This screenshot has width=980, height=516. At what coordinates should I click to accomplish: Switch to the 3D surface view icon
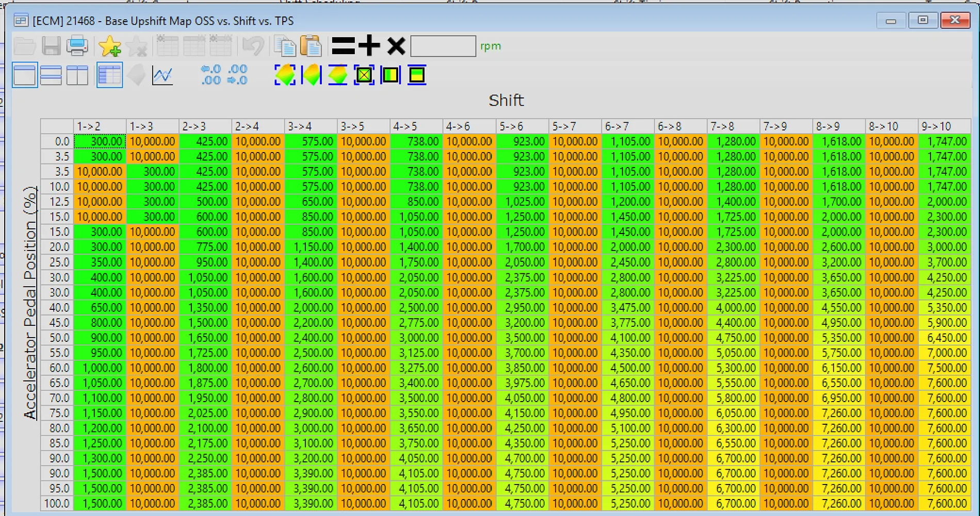pos(137,75)
